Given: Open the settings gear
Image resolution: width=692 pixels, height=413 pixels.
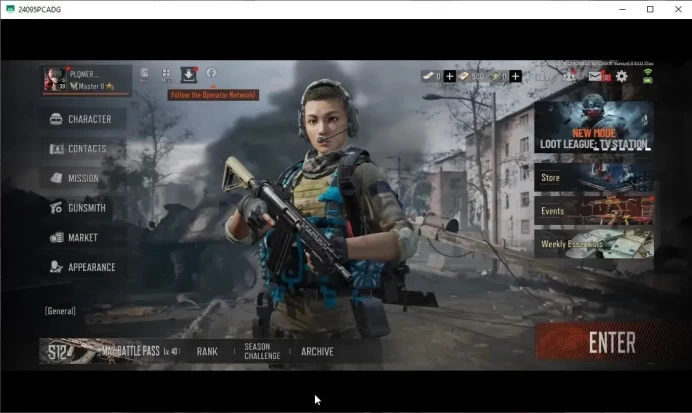Looking at the screenshot, I should [621, 76].
